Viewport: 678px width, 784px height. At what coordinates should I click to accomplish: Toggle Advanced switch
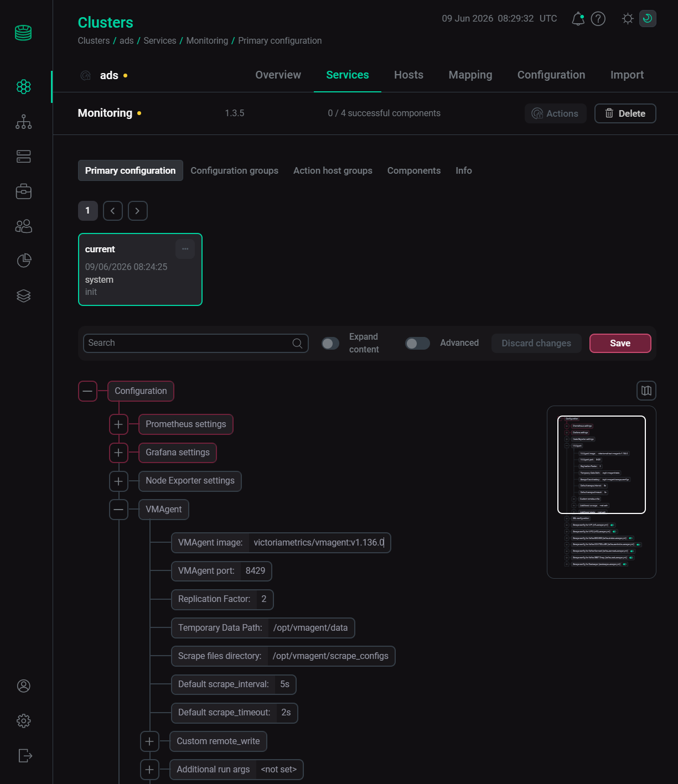point(417,344)
